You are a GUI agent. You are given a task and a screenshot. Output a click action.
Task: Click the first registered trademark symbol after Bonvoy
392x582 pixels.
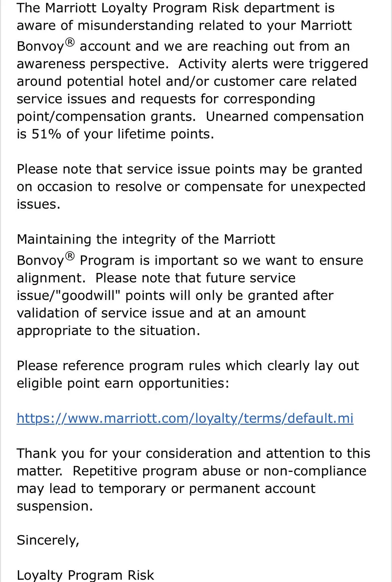(x=70, y=42)
